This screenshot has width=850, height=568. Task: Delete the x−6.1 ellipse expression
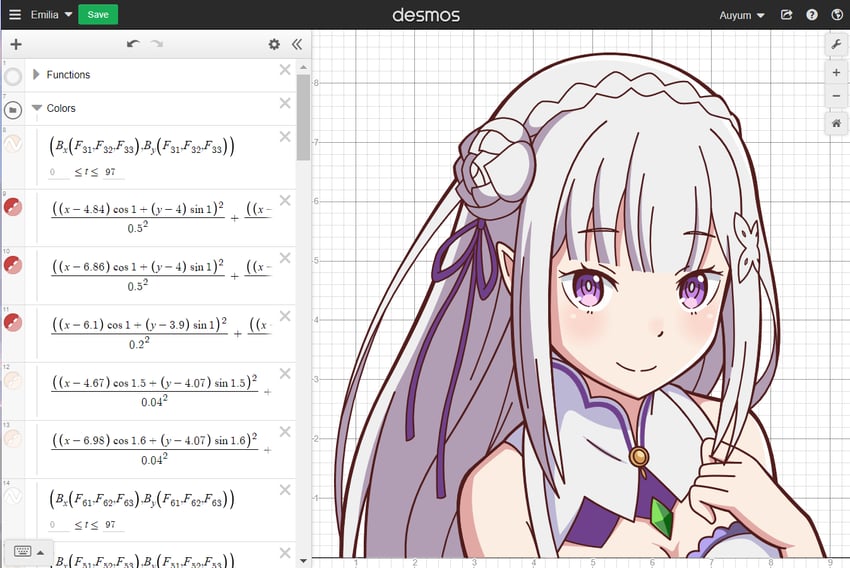[x=285, y=316]
